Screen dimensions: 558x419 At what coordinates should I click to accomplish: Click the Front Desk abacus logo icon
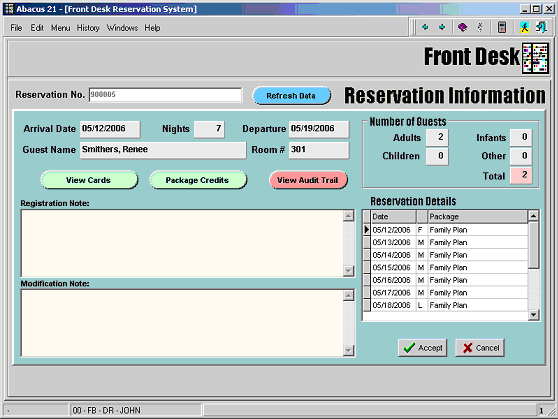coord(535,58)
